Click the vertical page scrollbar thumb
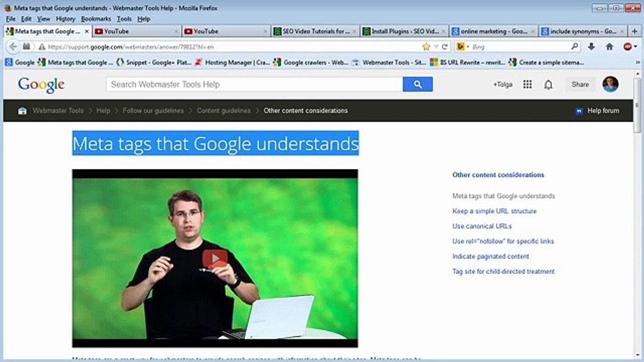 pos(637,105)
